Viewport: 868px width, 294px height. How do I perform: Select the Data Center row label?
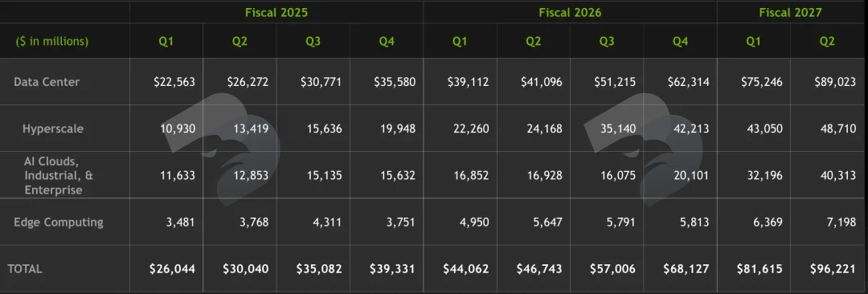coord(47,82)
